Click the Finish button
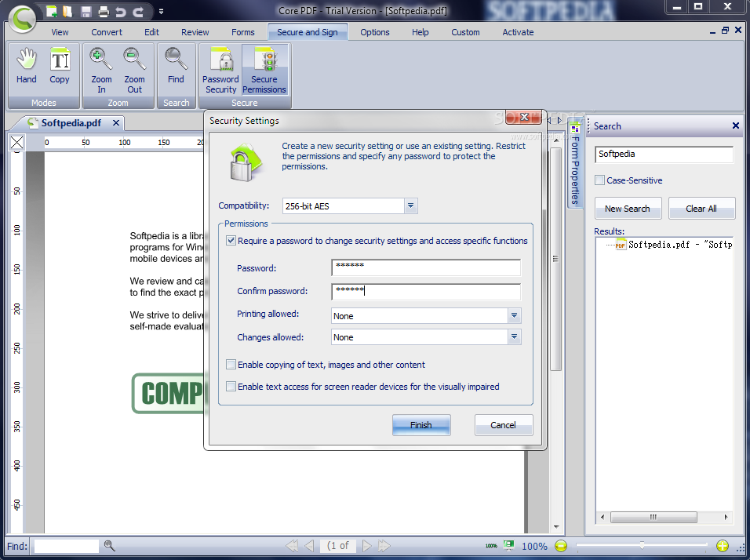The width and height of the screenshot is (750, 560). point(421,424)
